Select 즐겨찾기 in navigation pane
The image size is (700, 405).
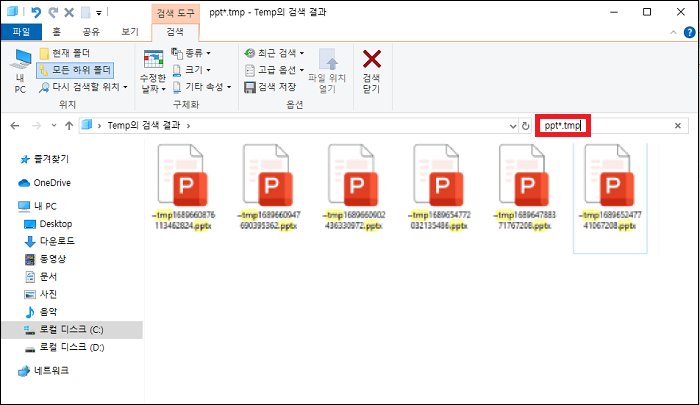[45, 159]
